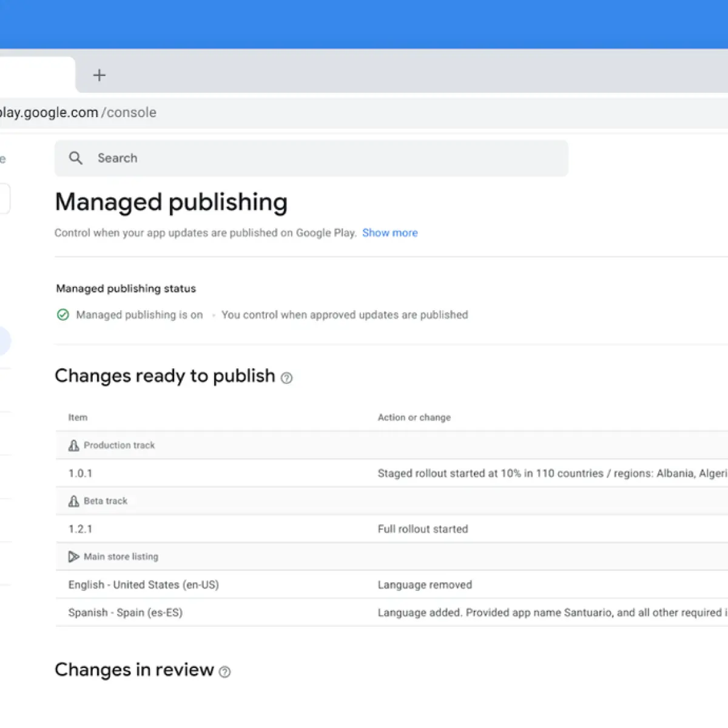Click the green check managed publishing status icon
This screenshot has height=728, width=728.
pyautogui.click(x=63, y=315)
